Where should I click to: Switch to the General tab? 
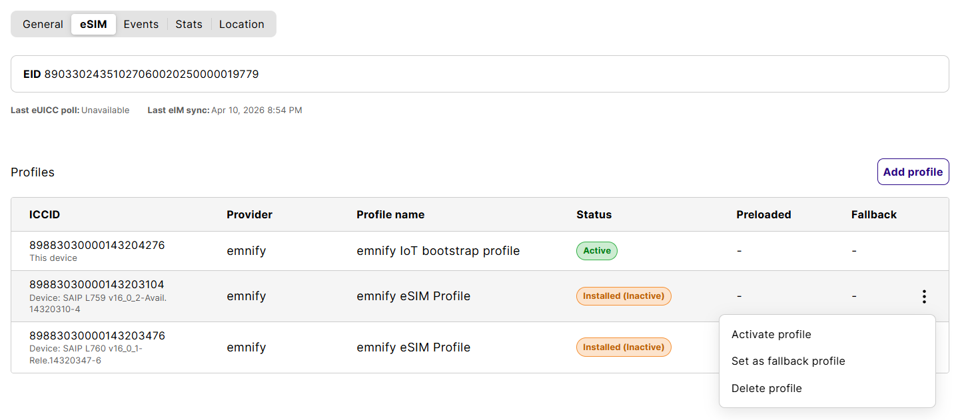coord(43,25)
